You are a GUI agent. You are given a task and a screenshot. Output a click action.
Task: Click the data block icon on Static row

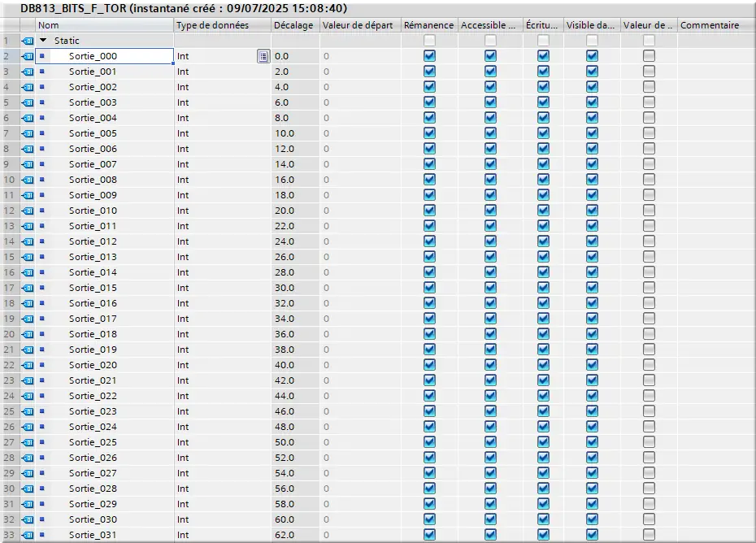(x=28, y=41)
